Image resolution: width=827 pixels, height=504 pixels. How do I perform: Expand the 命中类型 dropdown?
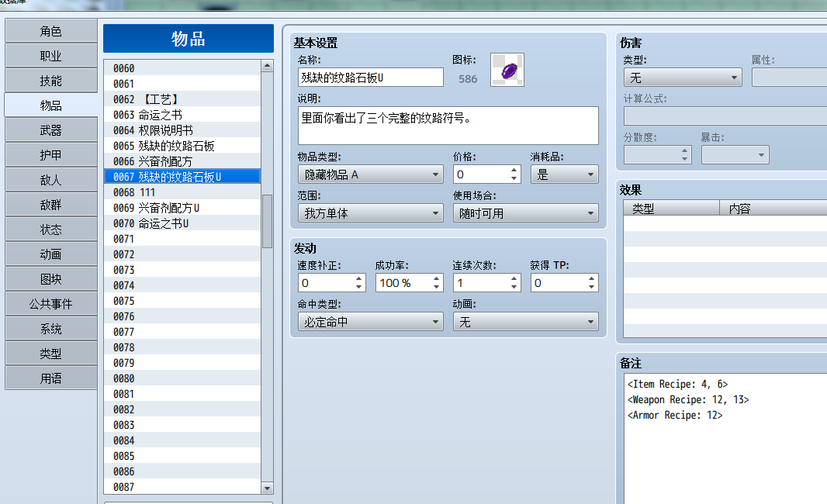370,322
